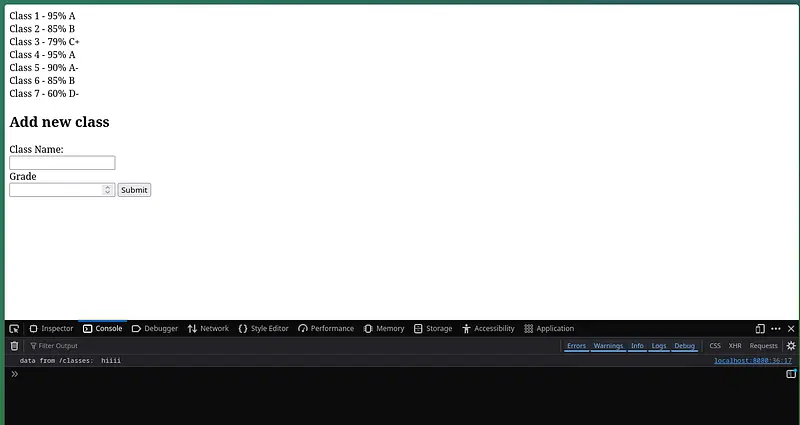Switch to the Inspector tab
The image size is (800, 425).
51,328
